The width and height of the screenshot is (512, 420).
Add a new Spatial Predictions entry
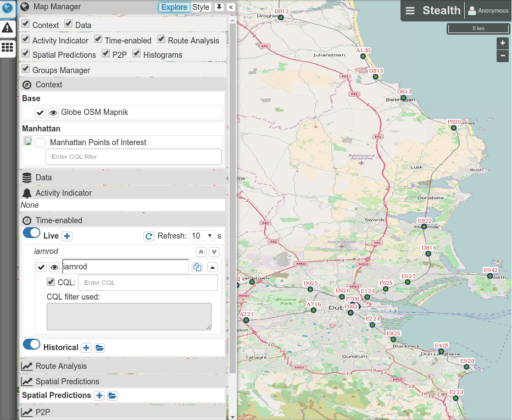99,395
